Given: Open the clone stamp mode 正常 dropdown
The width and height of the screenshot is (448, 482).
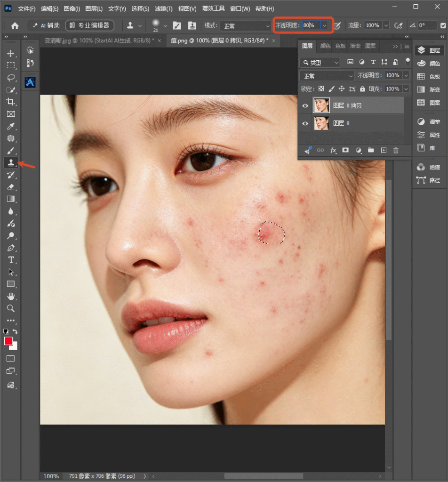Looking at the screenshot, I should [246, 26].
